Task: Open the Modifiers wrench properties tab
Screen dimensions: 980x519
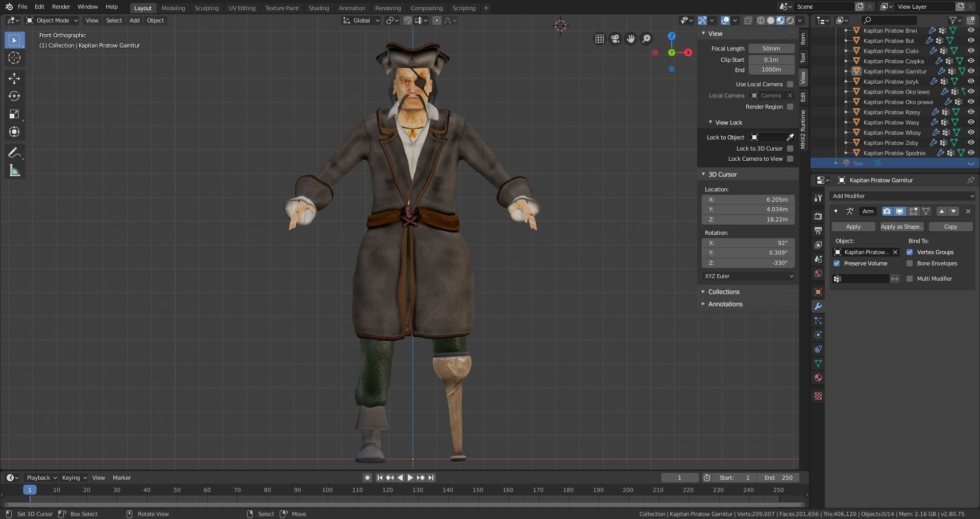Action: tap(818, 306)
